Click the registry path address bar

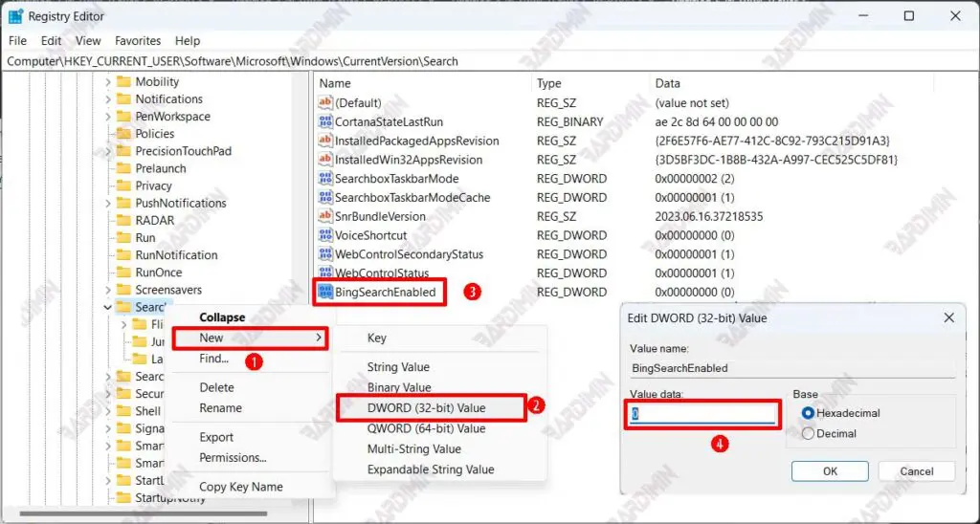click(490, 61)
